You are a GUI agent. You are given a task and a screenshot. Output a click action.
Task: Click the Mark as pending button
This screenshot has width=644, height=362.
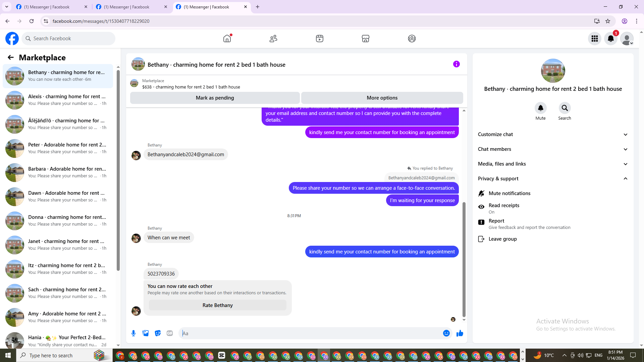215,98
